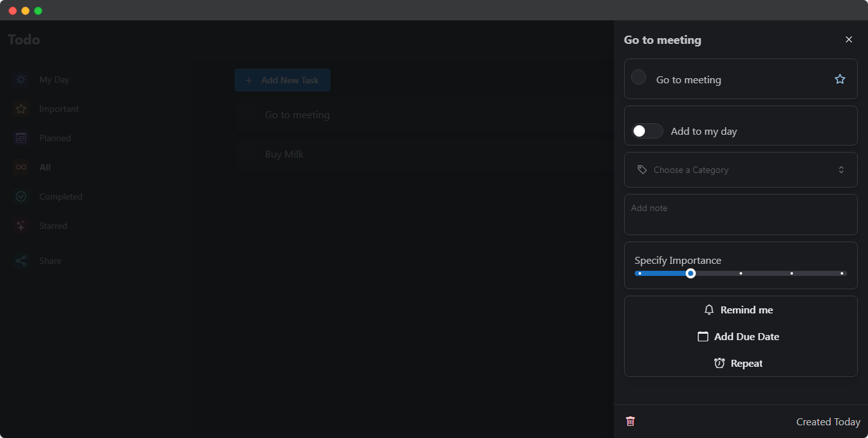Check off the Go to meeting task circle
This screenshot has height=438, width=868.
[x=639, y=77]
